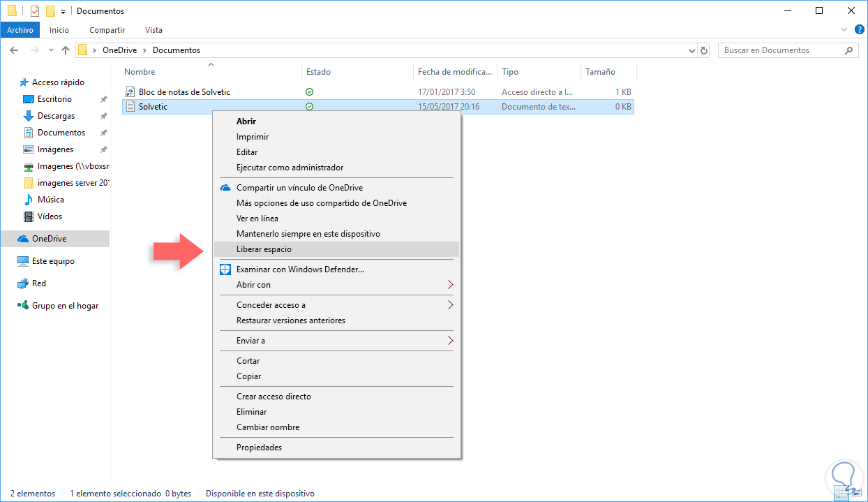Choose 'Propiedades' from the context menu
The height and width of the screenshot is (502, 868).
coord(259,448)
